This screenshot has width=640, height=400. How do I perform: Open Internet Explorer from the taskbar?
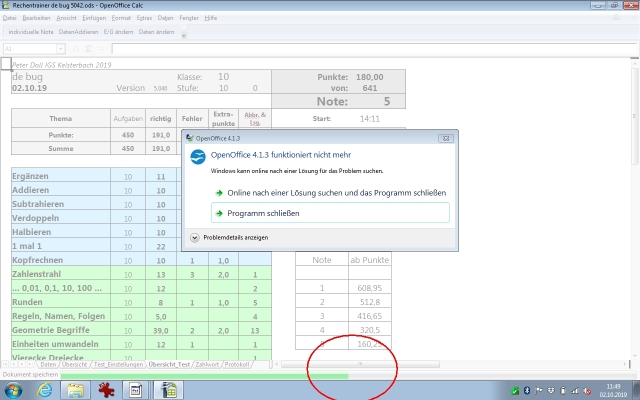pos(44,391)
